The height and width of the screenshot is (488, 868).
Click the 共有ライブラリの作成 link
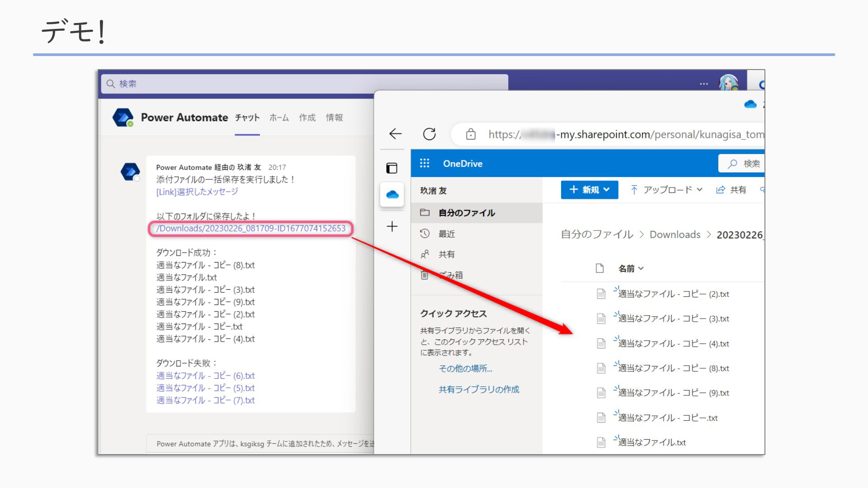click(479, 389)
